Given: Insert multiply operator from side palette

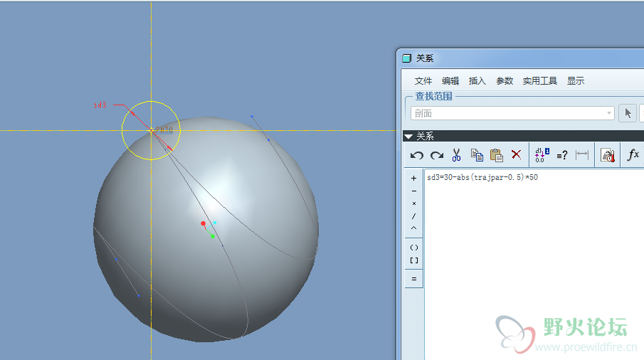Looking at the screenshot, I should point(413,203).
